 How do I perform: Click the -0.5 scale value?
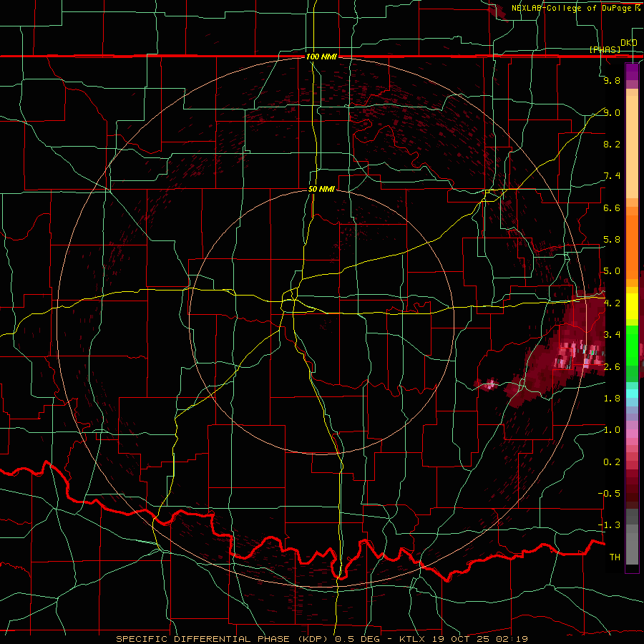tap(609, 494)
